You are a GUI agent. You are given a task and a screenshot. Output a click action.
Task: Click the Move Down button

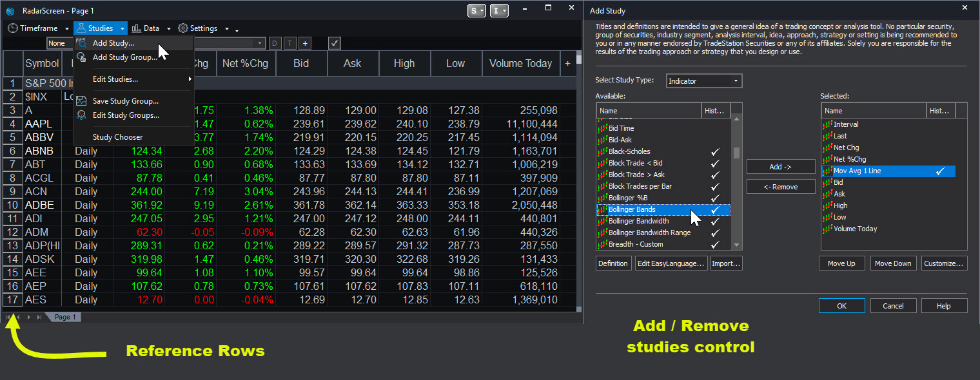893,263
